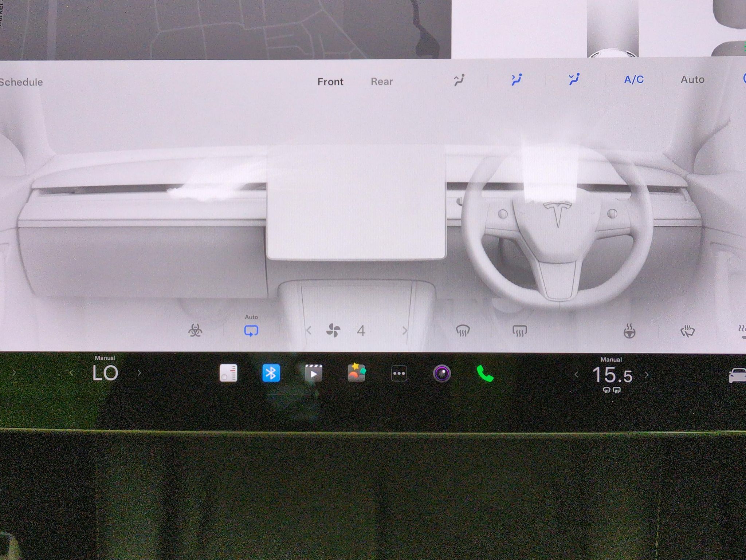Toggle the A/C button
Screen dimensions: 746x560
pos(634,79)
